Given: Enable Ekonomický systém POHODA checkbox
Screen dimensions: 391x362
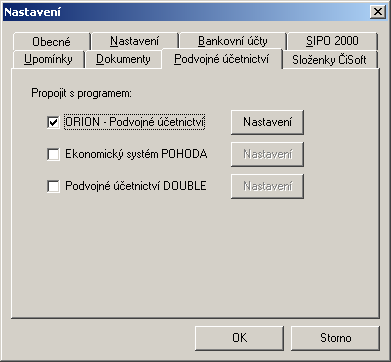Looking at the screenshot, I should coord(53,154).
